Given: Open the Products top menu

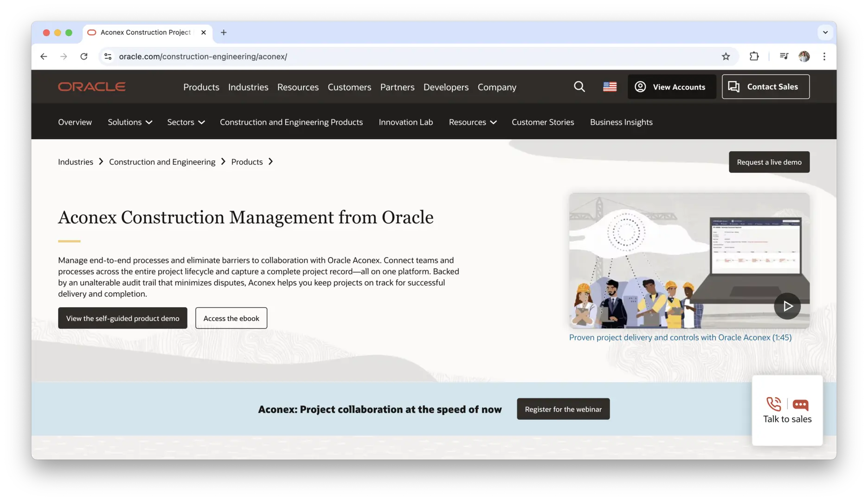Looking at the screenshot, I should coord(201,87).
